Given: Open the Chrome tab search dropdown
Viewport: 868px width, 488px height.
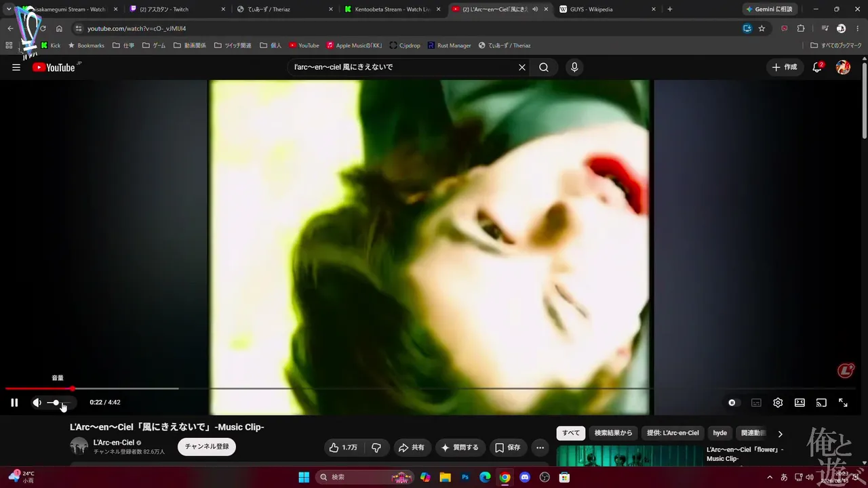Looking at the screenshot, I should coord(9,9).
